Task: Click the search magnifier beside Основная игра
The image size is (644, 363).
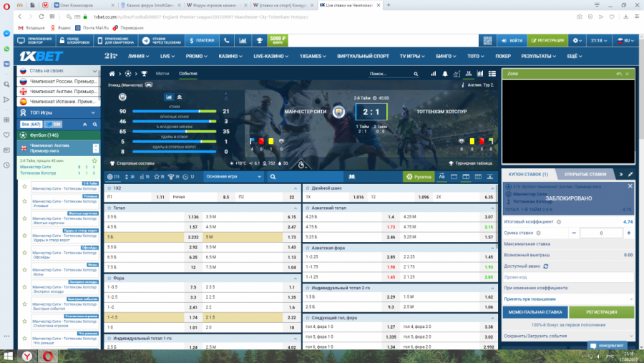Action: pyautogui.click(x=273, y=176)
